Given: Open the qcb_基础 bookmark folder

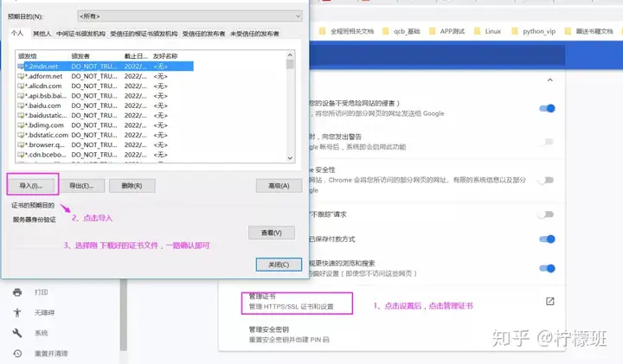Looking at the screenshot, I should [401, 31].
